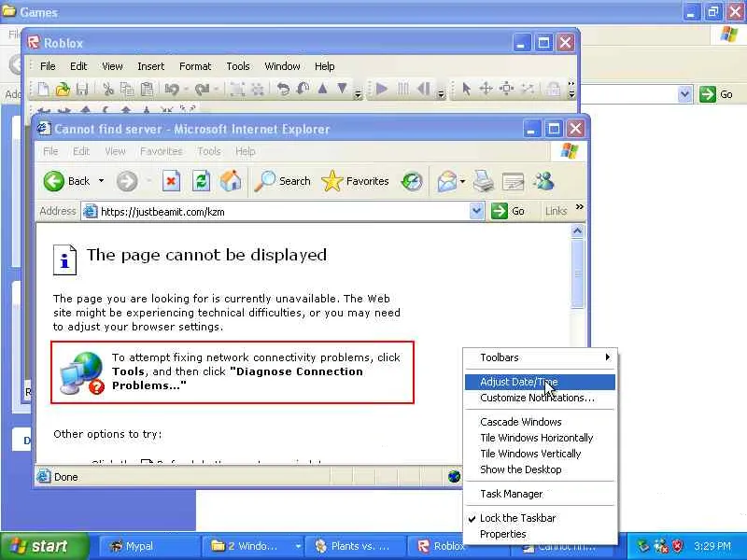747x560 pixels.
Task: Open Search pane in Internet Explorer
Action: click(282, 181)
